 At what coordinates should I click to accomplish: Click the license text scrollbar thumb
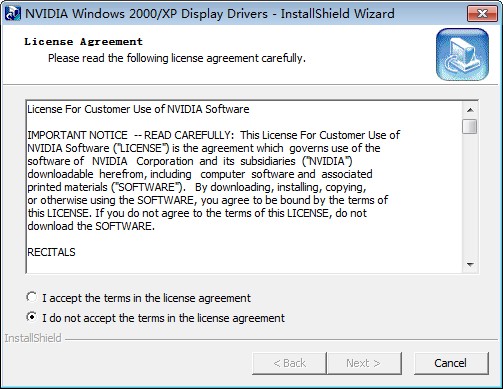[x=470, y=126]
